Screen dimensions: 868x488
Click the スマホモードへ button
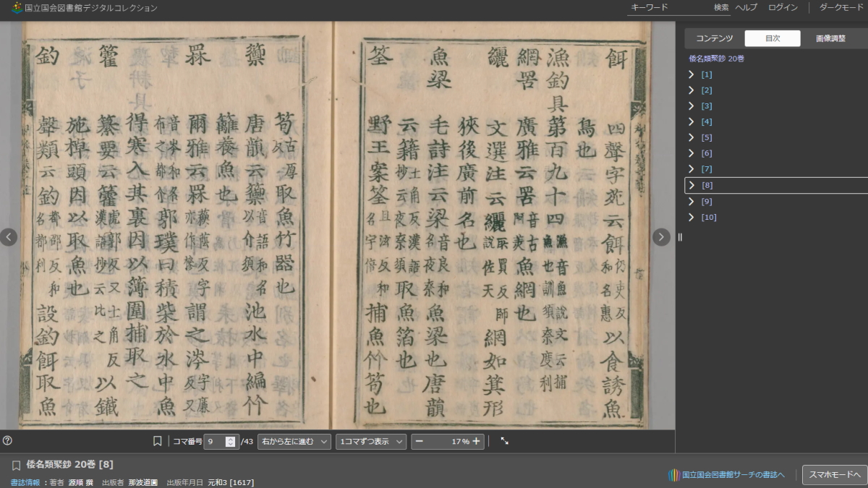(834, 475)
